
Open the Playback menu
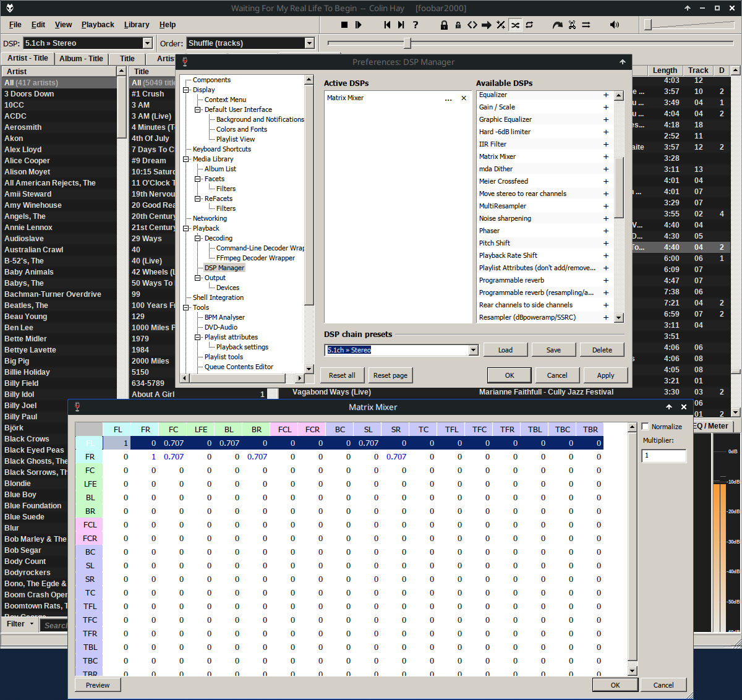98,25
